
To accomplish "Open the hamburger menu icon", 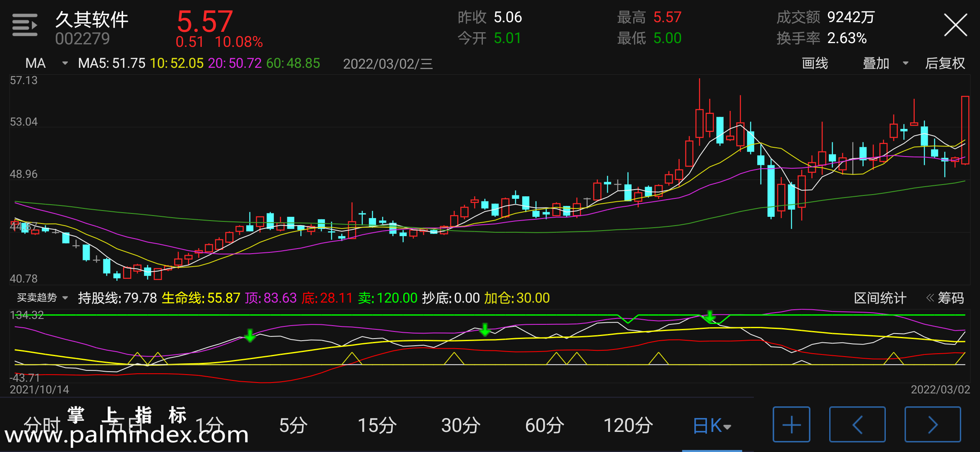I will click(25, 25).
